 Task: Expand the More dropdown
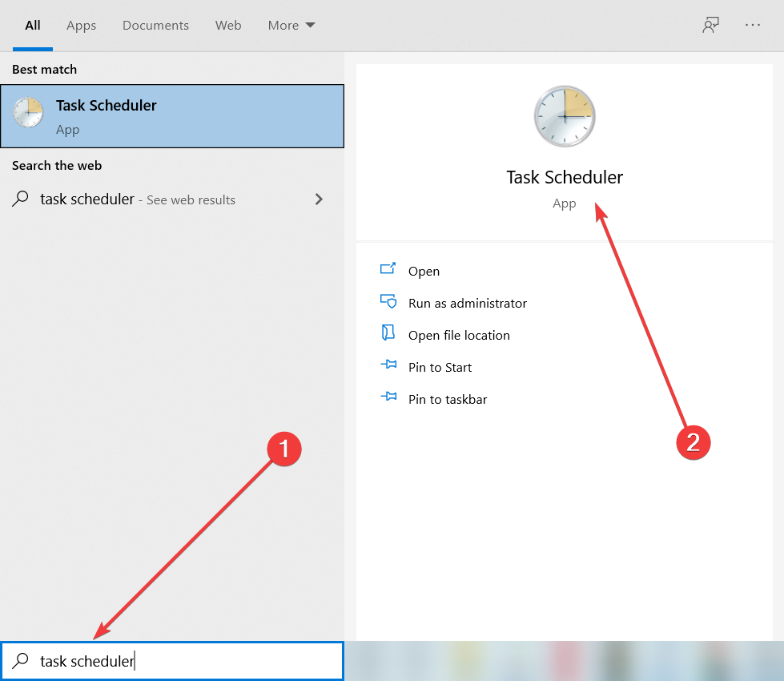click(291, 26)
